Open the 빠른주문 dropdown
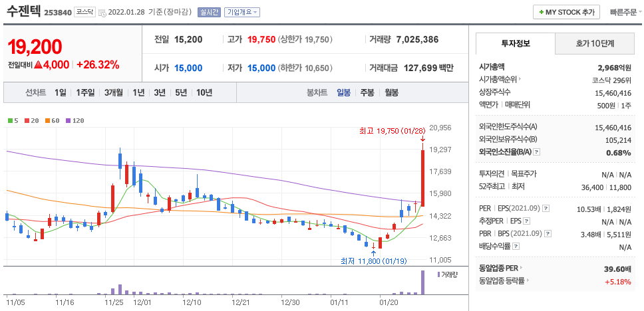 (626, 13)
